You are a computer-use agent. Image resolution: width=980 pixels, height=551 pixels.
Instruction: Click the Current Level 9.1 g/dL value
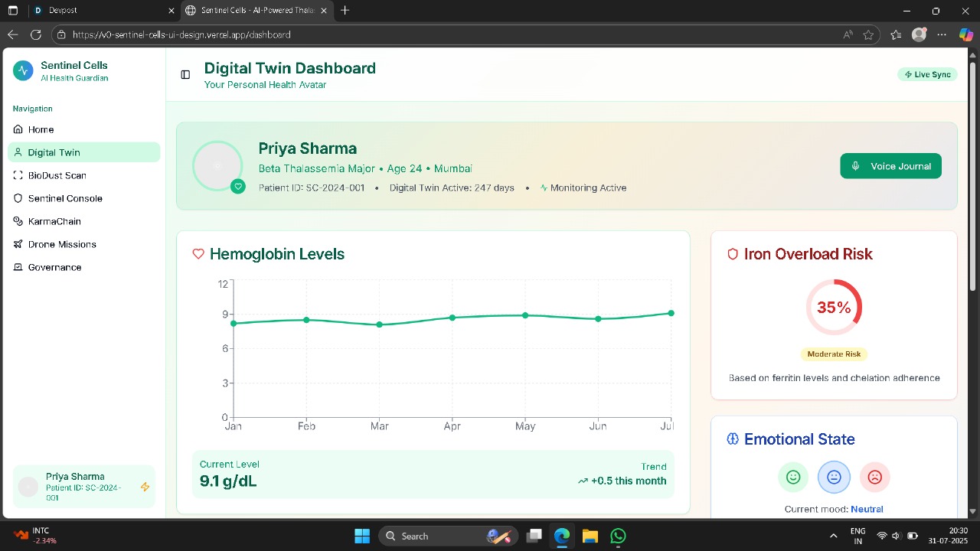pyautogui.click(x=228, y=481)
